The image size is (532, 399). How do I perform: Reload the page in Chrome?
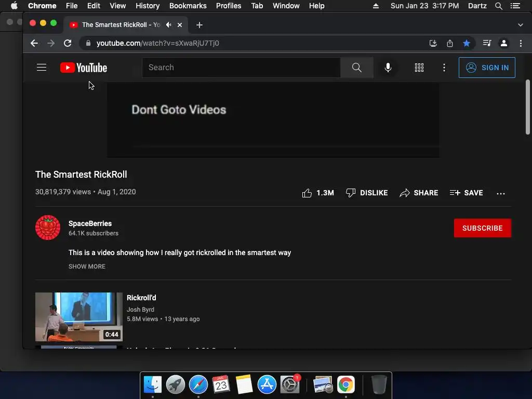click(68, 43)
